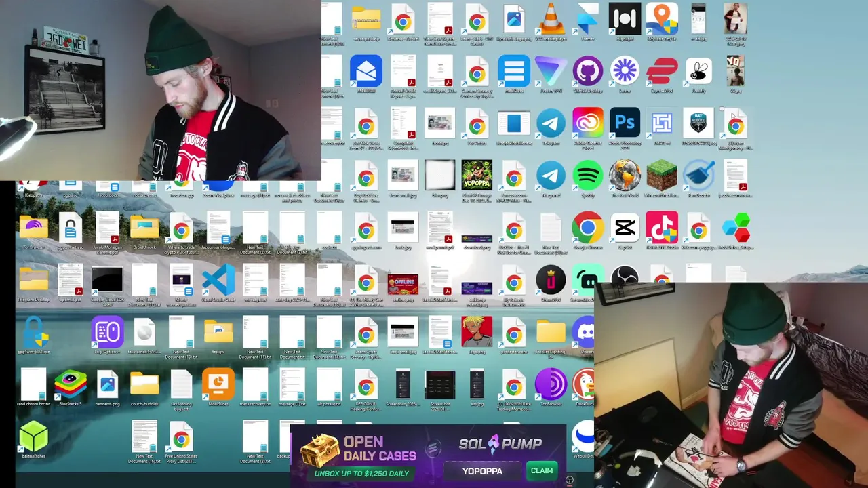Open the logo.png anime avatar thumbnail
Screen dimensions: 868x488
(477, 333)
